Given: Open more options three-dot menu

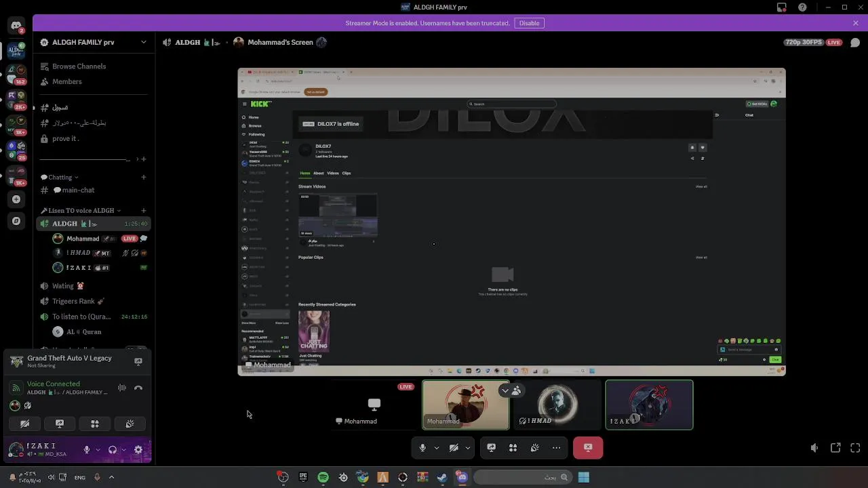Looking at the screenshot, I should click(556, 447).
